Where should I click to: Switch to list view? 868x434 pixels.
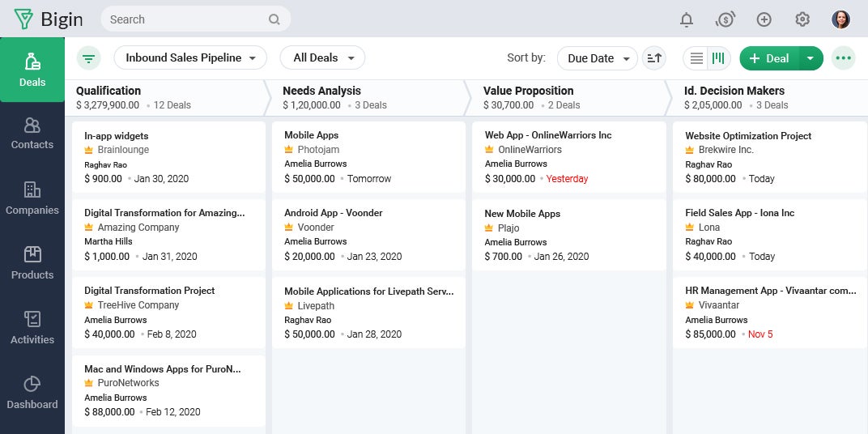(x=696, y=58)
